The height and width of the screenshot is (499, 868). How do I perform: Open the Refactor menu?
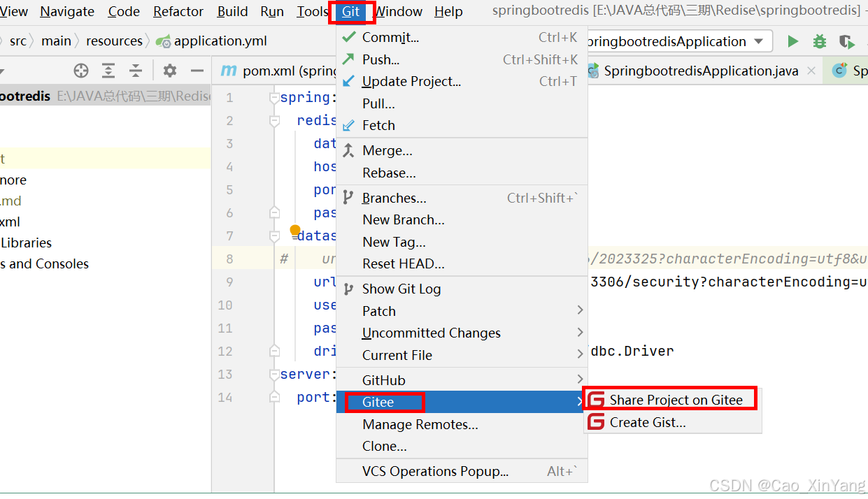point(178,12)
